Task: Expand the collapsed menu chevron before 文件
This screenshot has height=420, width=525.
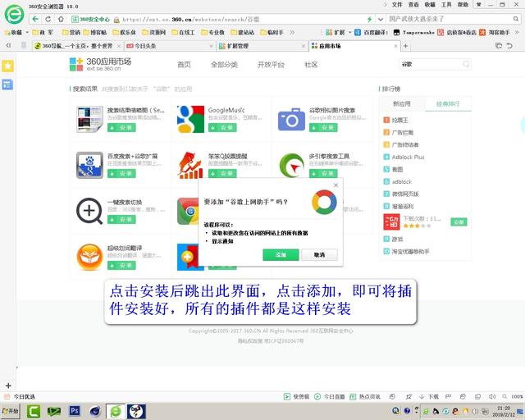Action: 386,4
